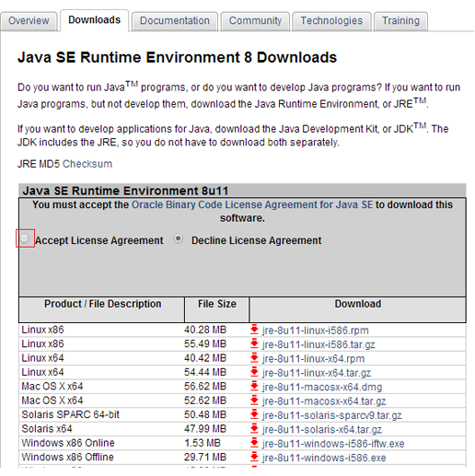Select the 40.28 MB file size cell
This screenshot has width=475, height=476.
[205, 330]
